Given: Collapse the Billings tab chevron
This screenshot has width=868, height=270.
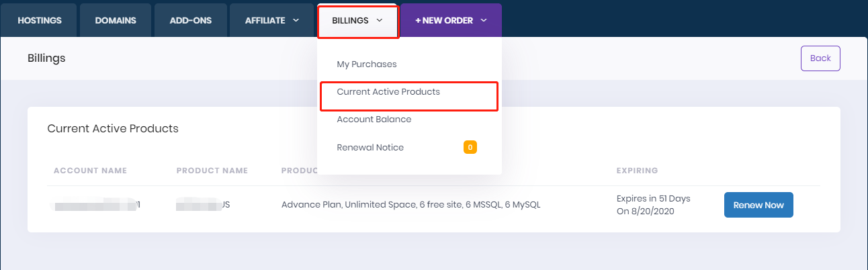Looking at the screenshot, I should (380, 20).
